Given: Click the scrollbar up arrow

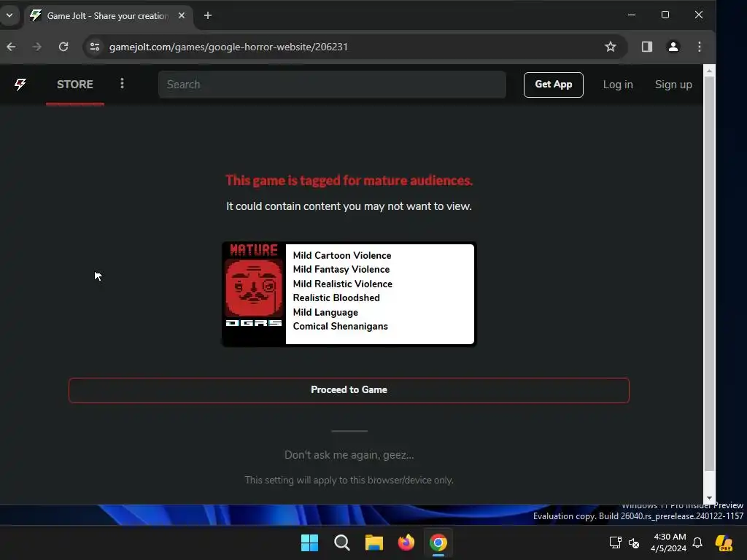Looking at the screenshot, I should (709, 71).
